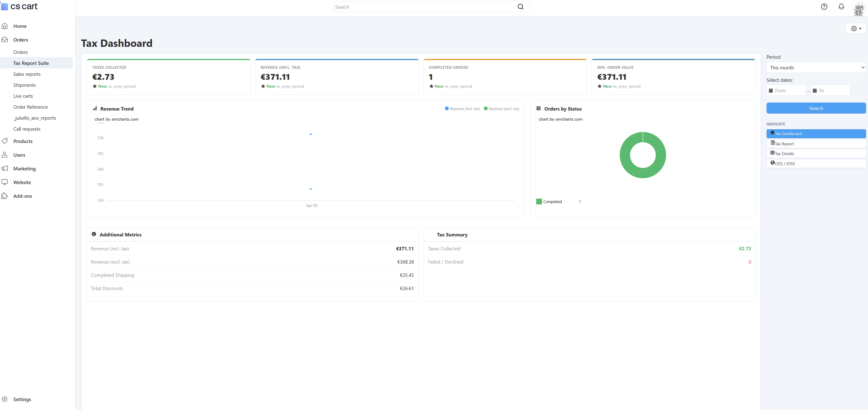Expand the gear dropdown below avatar
The height and width of the screenshot is (410, 868).
click(855, 29)
